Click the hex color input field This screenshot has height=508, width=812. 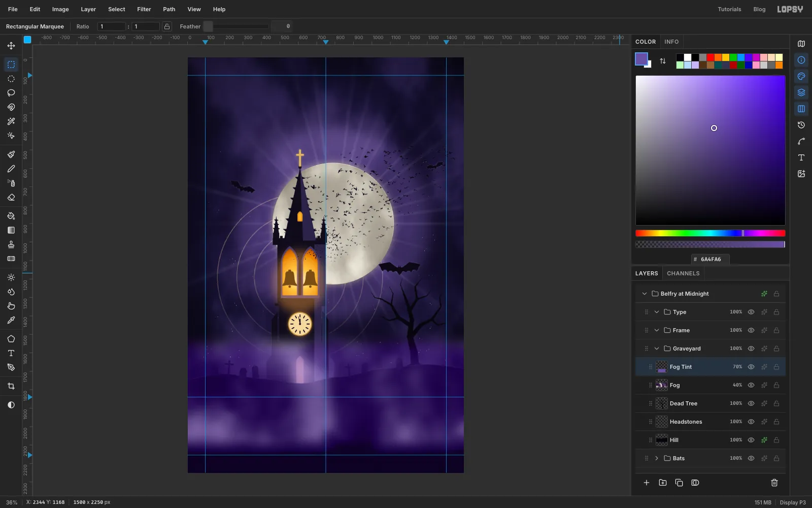tap(710, 259)
